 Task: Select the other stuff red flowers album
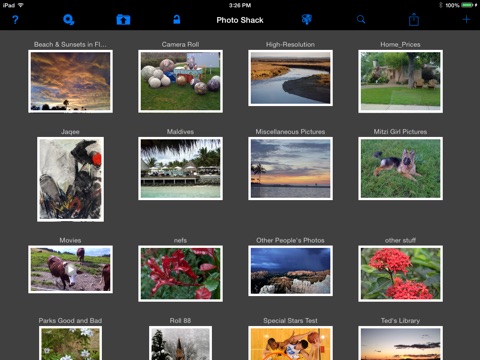coord(400,274)
